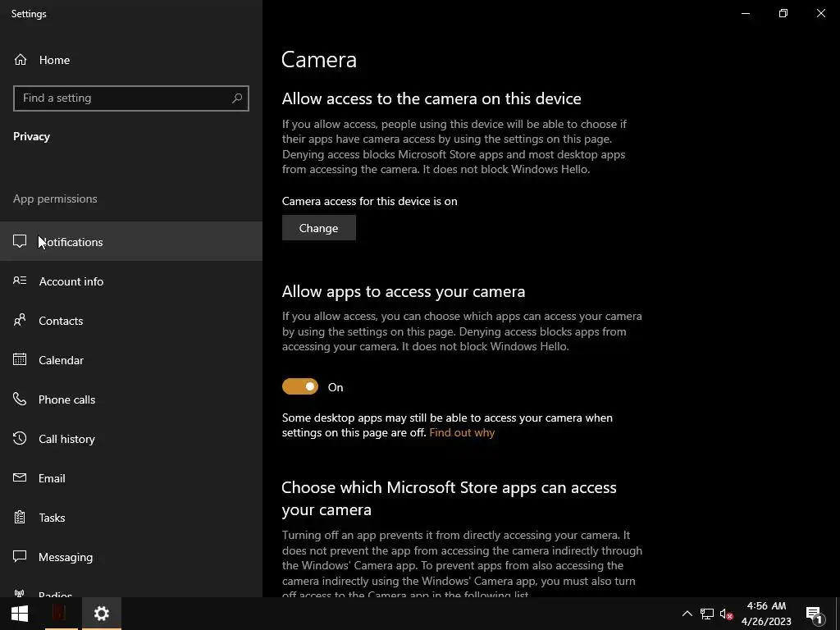Click the Messaging chat icon

coord(20,556)
